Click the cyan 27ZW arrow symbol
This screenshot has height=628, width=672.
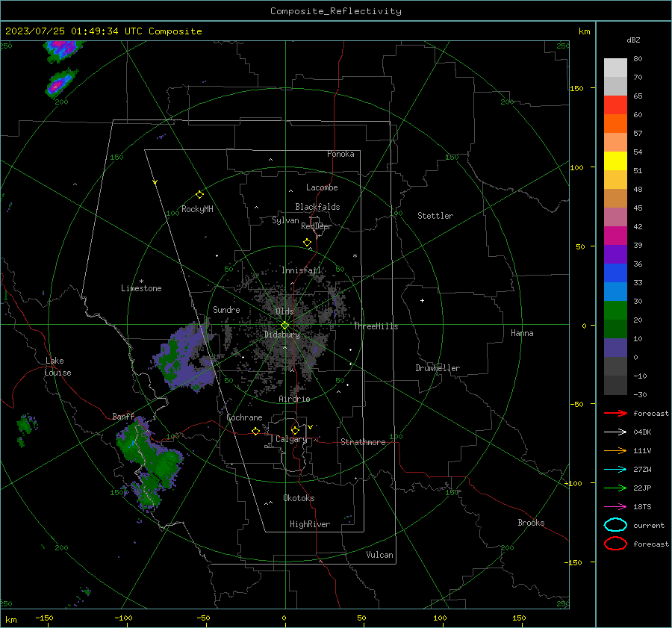pyautogui.click(x=615, y=470)
